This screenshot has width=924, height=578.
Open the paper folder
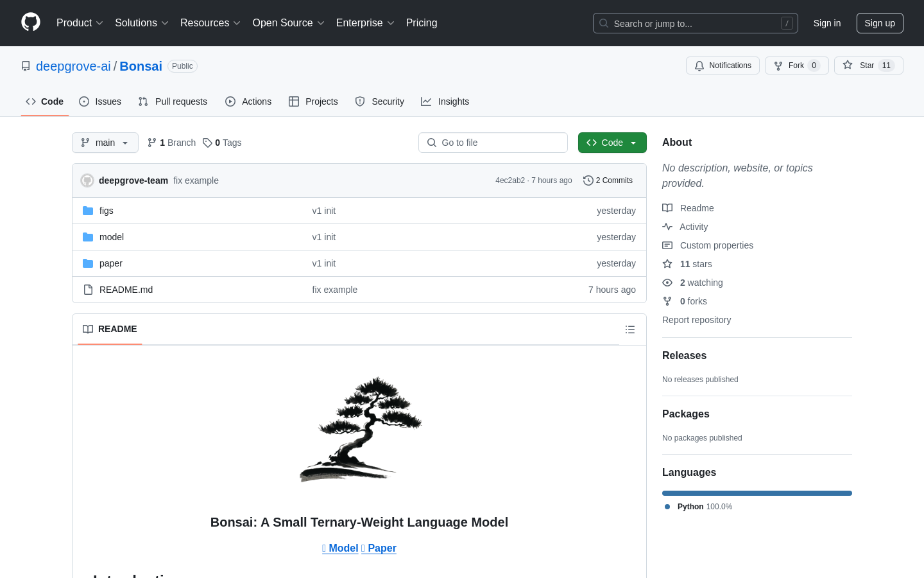[x=111, y=263]
